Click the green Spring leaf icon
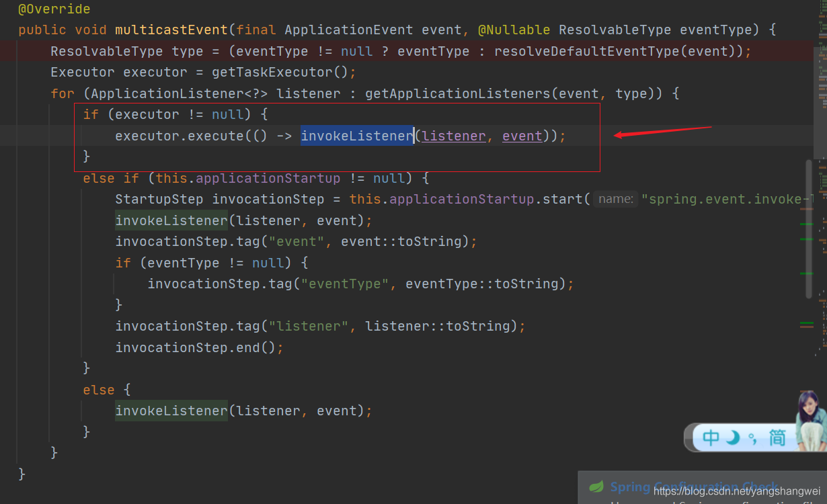The height and width of the screenshot is (504, 827). tap(596, 487)
